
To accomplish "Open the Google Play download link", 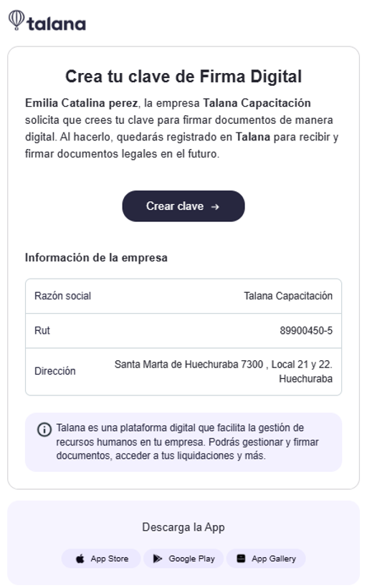I will (183, 559).
